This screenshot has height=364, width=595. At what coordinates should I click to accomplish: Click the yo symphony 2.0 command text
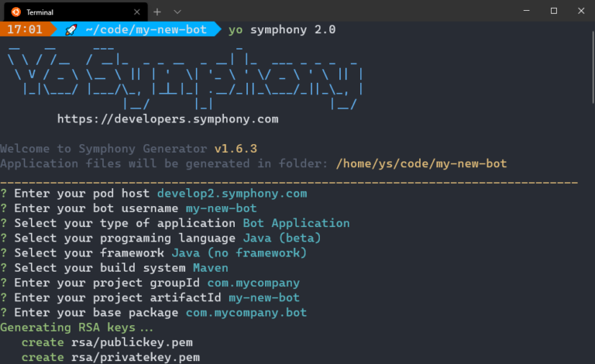click(282, 29)
